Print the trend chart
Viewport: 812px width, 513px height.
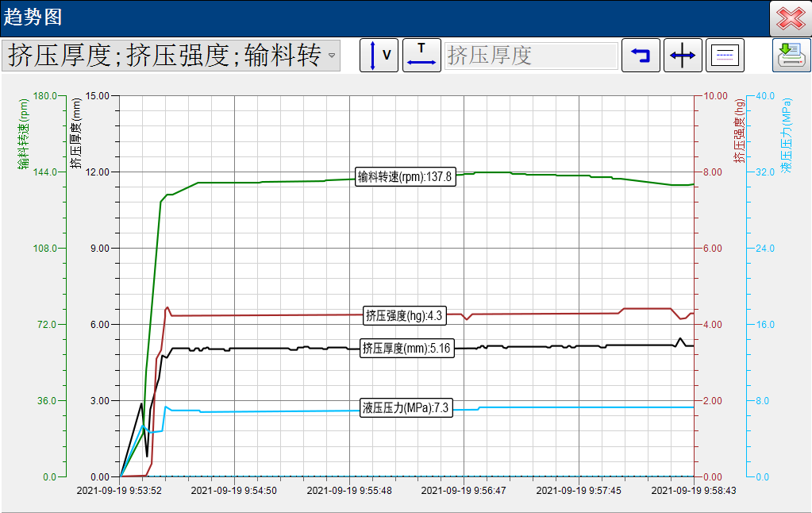(791, 55)
